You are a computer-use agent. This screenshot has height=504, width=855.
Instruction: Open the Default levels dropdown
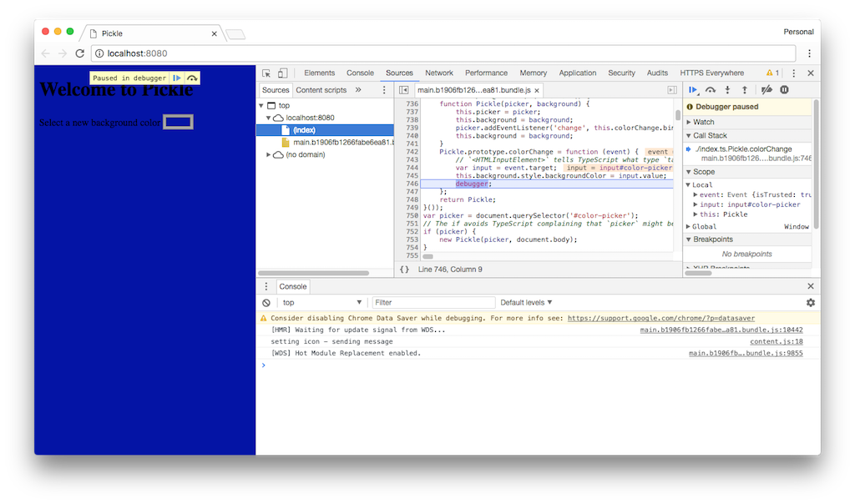pos(526,302)
